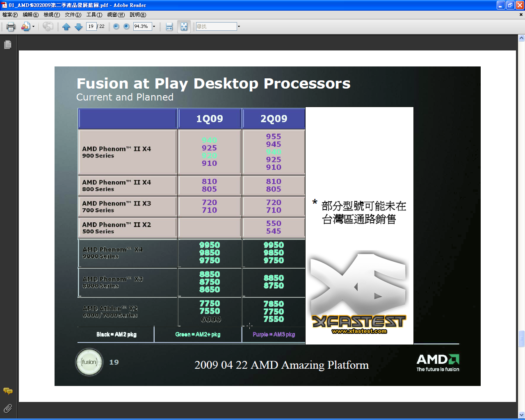Screen dimensions: 525x420
Task: Click the Print icon in the toolbar
Action: click(x=11, y=27)
